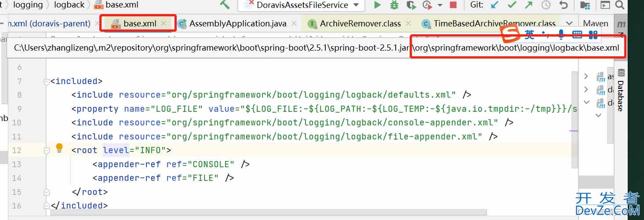Open the profiler icon's dropdown arrow
The image size is (644, 220).
pos(440,5)
